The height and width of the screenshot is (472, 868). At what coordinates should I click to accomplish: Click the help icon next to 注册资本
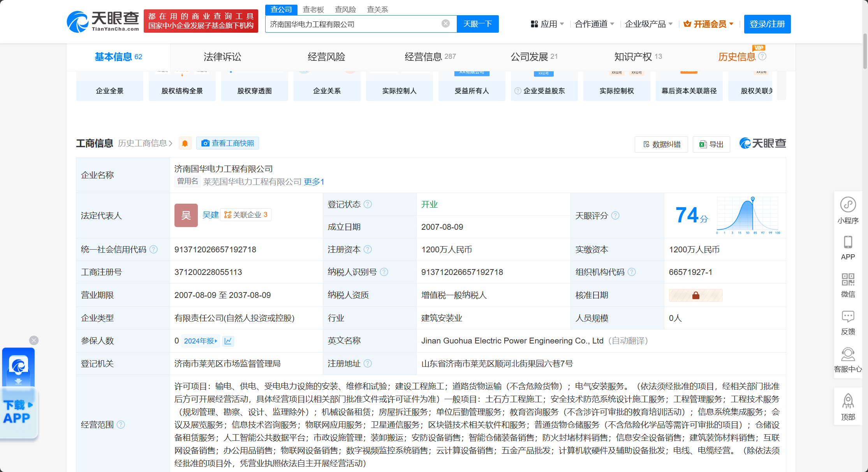pyautogui.click(x=368, y=250)
